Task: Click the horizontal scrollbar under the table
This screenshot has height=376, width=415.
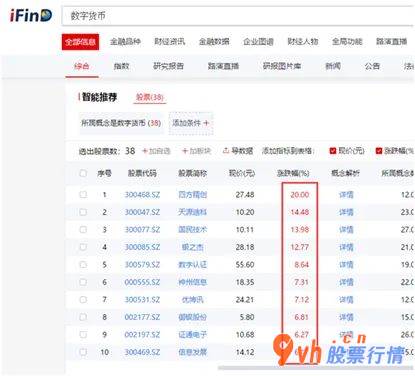Action: pos(315,368)
